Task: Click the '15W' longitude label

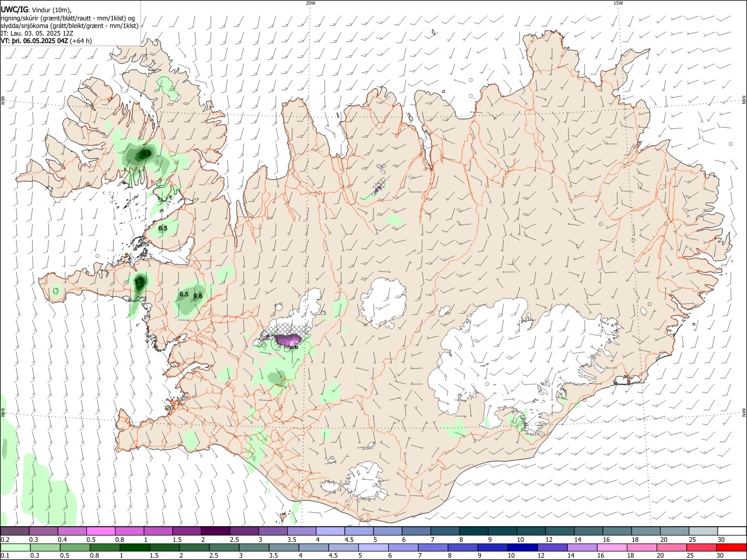Action: point(618,3)
